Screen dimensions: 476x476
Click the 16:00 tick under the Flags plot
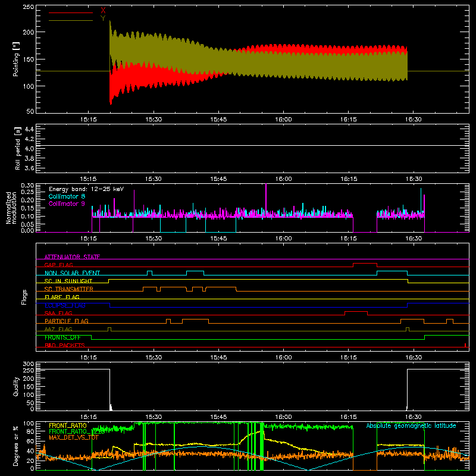(283, 358)
